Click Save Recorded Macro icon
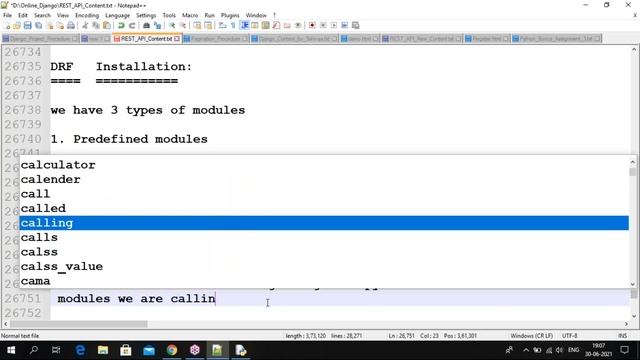 356,25
